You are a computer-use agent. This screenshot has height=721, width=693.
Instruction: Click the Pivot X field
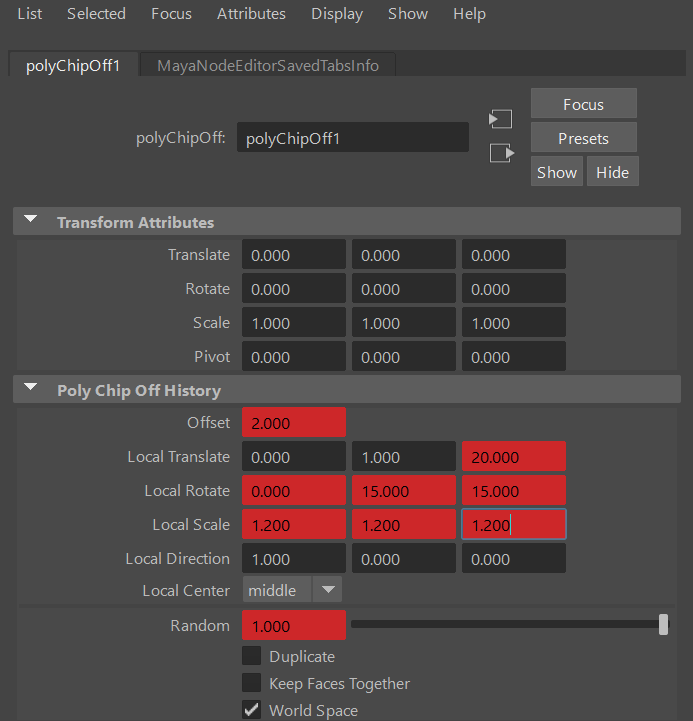(x=294, y=356)
